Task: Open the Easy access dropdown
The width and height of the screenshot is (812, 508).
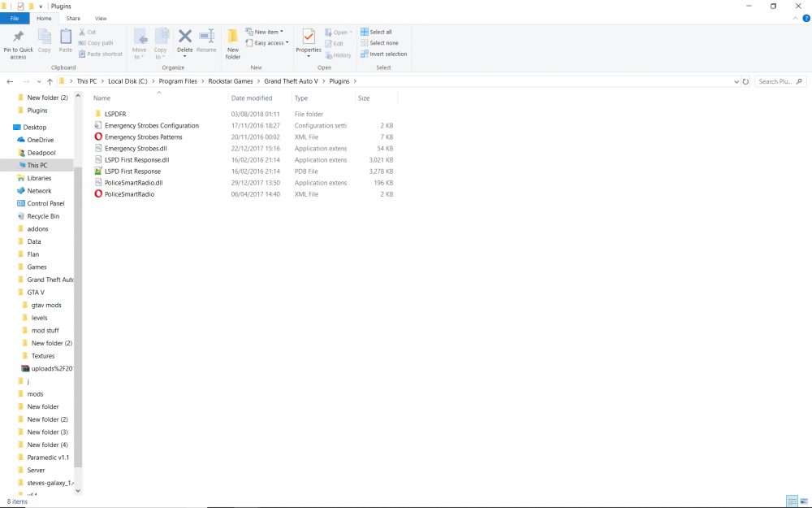Action: (266, 43)
